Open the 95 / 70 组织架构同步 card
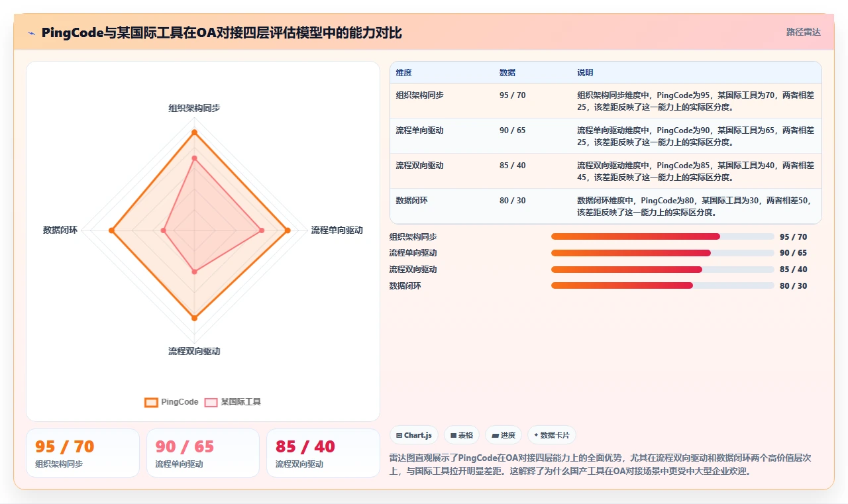The height and width of the screenshot is (504, 848). [x=83, y=453]
